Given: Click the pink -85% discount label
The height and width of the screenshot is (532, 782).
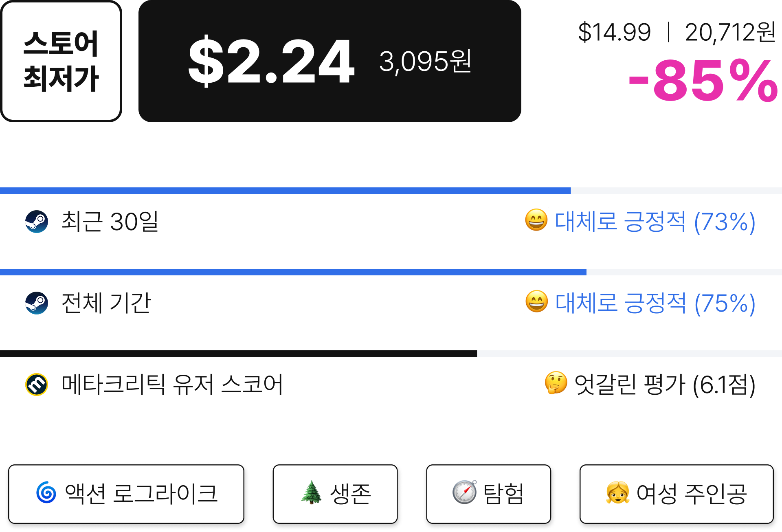Looking at the screenshot, I should [x=703, y=81].
